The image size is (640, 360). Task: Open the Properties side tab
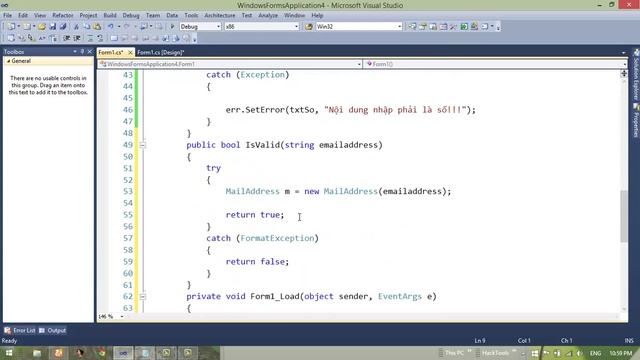pos(636,121)
